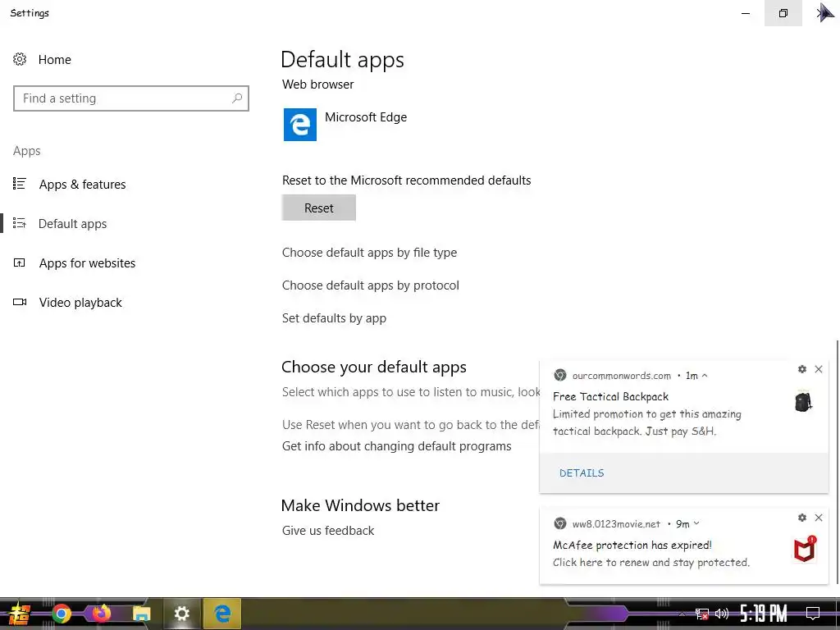
Task: Open Apps & features page
Action: pyautogui.click(x=83, y=185)
